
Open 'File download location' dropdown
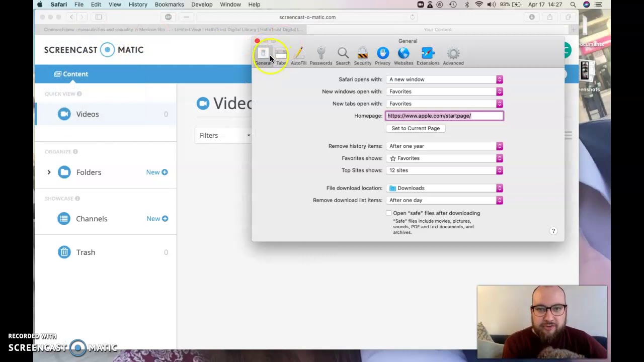point(445,188)
